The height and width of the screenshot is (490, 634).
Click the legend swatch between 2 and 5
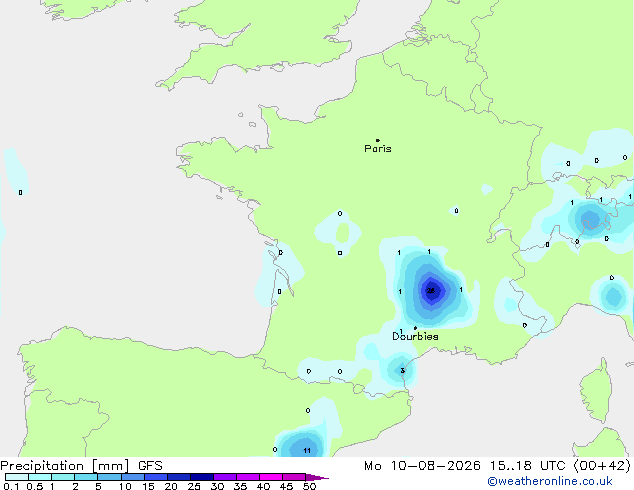(86, 477)
